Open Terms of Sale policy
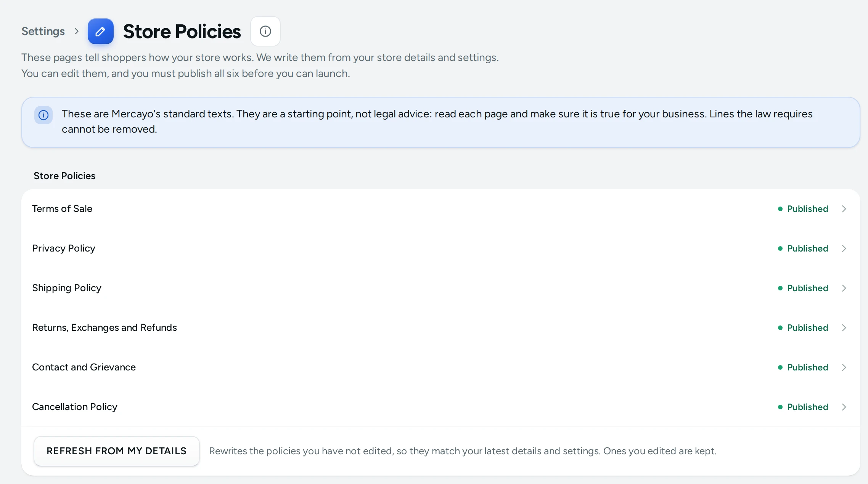 [440, 209]
